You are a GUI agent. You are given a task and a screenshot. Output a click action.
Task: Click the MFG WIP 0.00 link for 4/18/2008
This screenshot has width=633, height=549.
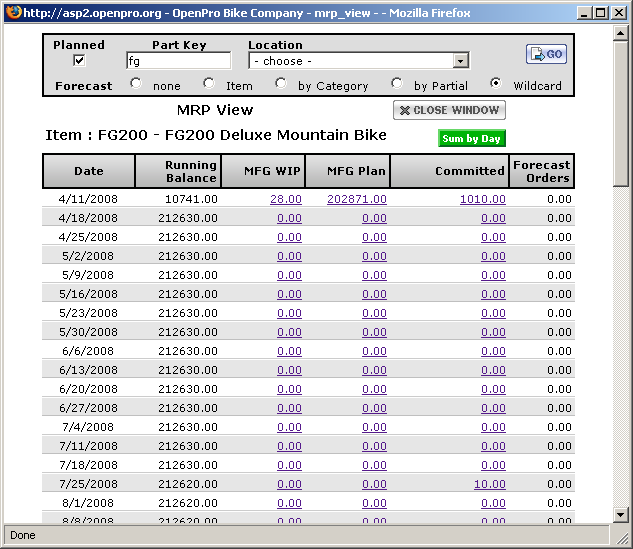(x=289, y=218)
